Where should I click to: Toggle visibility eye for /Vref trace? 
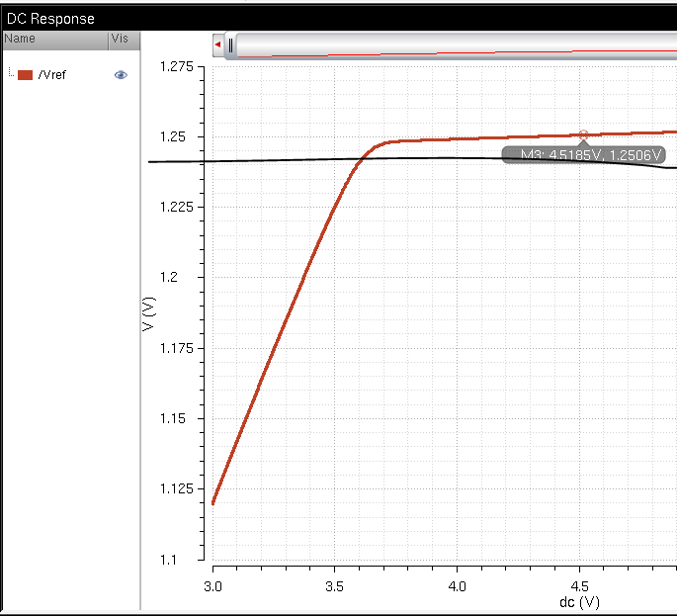point(121,75)
